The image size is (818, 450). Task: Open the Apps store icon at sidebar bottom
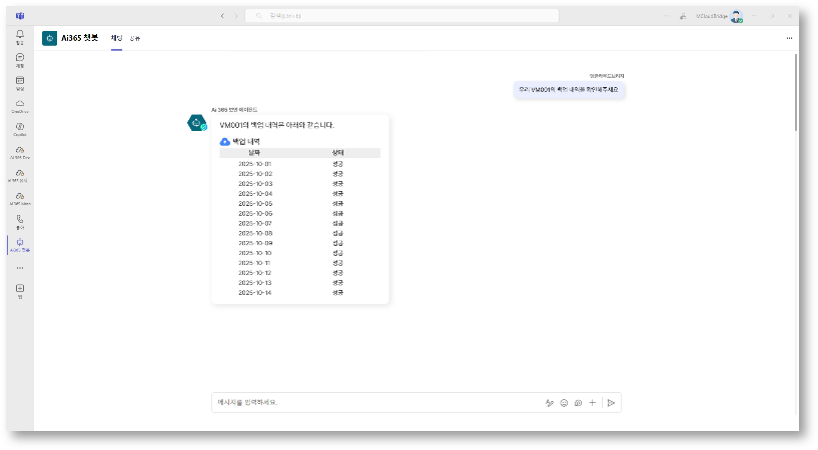pyautogui.click(x=19, y=290)
